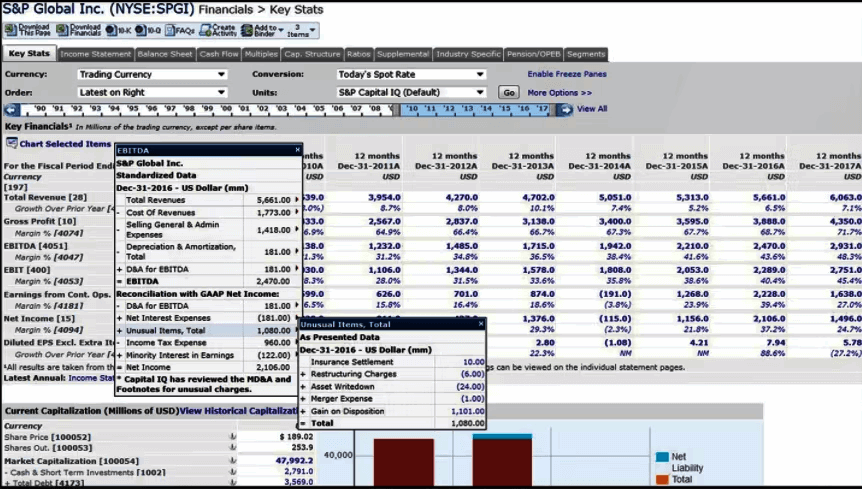Click the EBITDA 2017 value 2,931.0
Screen dimensions: 862x489
(x=845, y=246)
